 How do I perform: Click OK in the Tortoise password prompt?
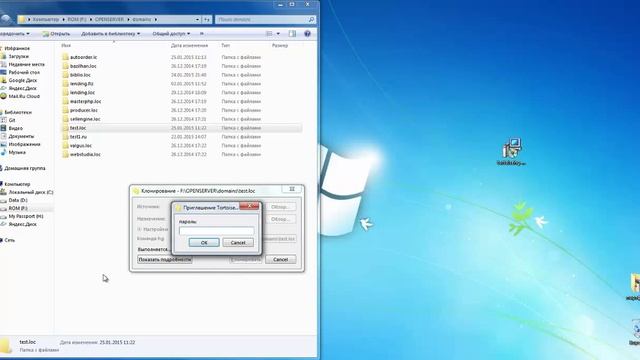[x=204, y=242]
